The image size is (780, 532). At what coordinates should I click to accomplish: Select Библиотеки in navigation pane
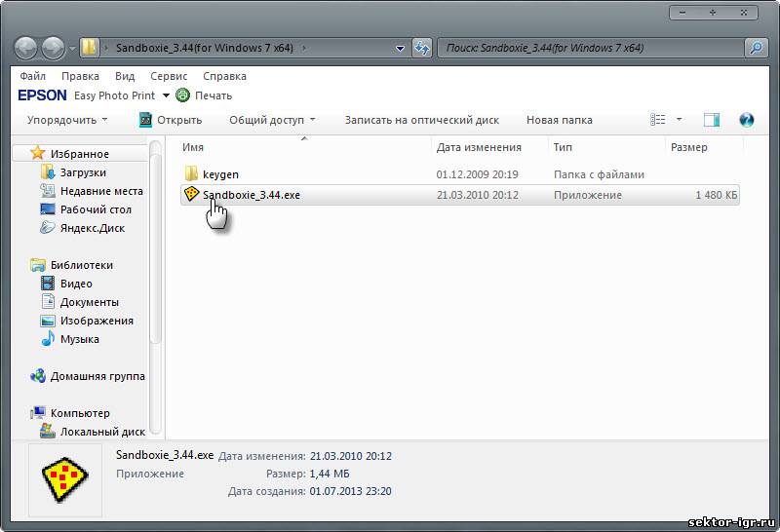pos(82,265)
